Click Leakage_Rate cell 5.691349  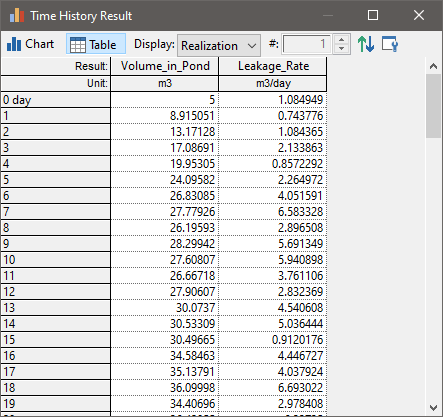pyautogui.click(x=273, y=244)
